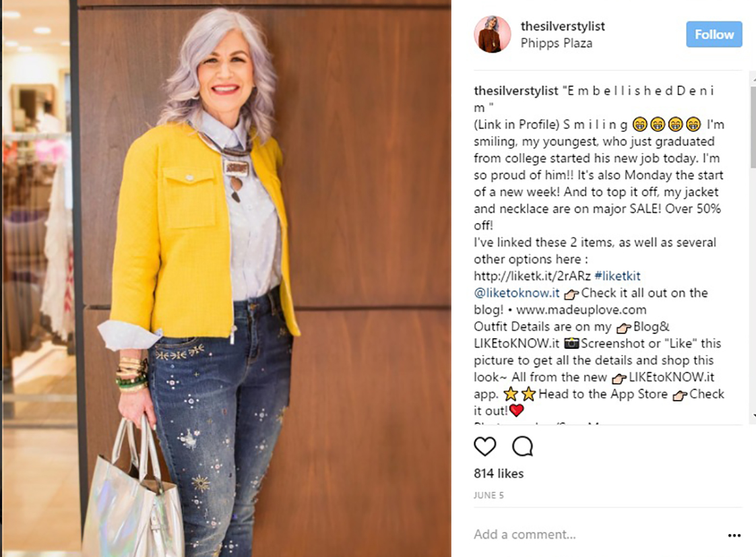
Task: Focus the Add a comment field
Action: pos(598,534)
